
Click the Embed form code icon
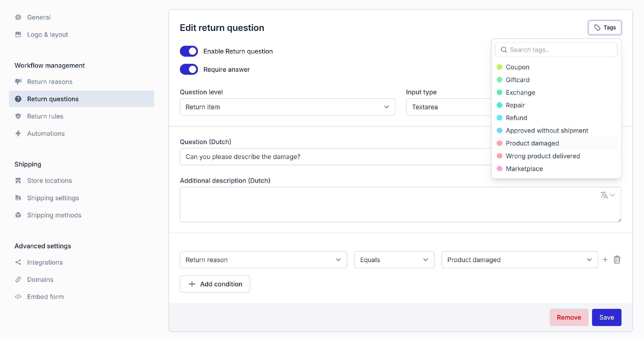(x=18, y=297)
